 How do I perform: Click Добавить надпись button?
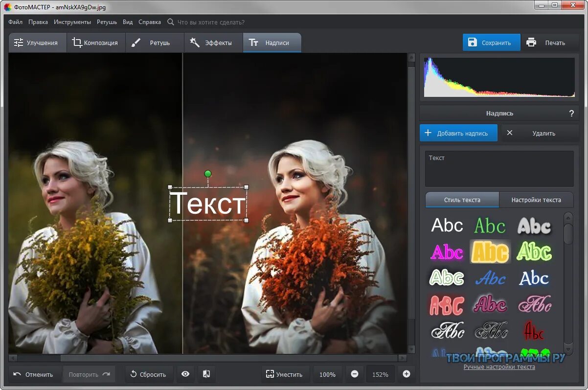pos(458,133)
